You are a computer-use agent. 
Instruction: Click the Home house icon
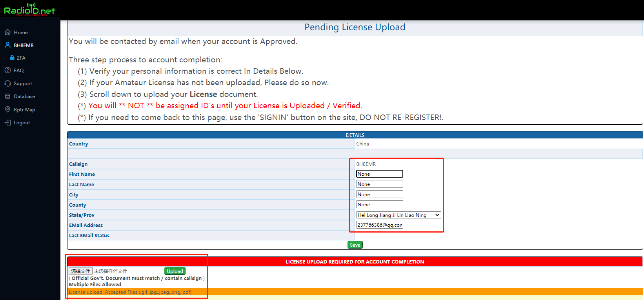pos(7,32)
